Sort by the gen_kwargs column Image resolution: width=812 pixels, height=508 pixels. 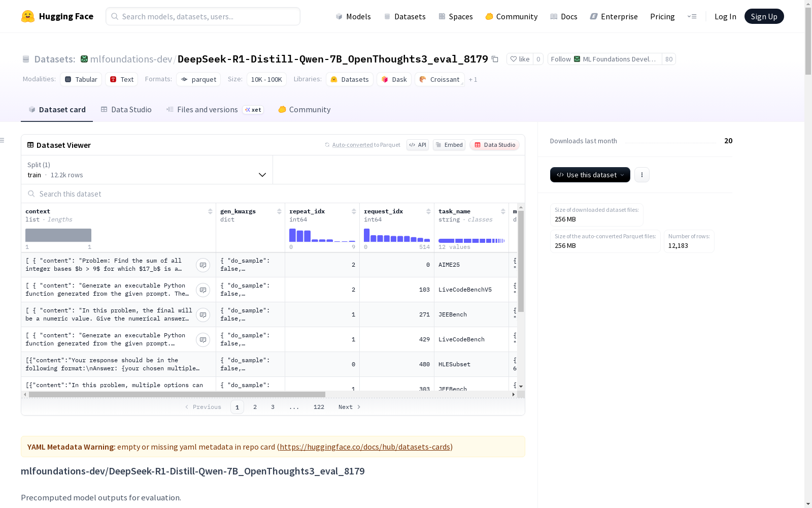pos(279,211)
